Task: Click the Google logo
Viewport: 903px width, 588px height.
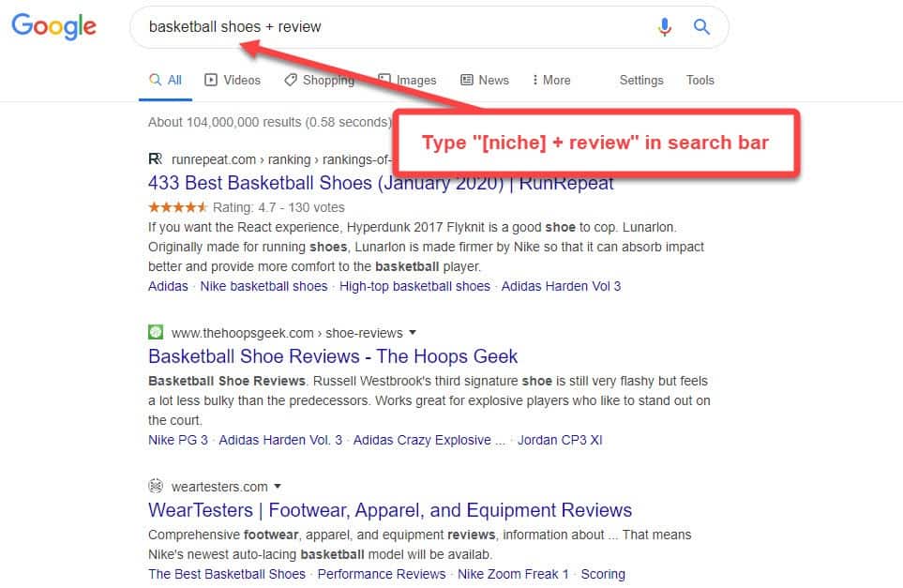Action: (x=53, y=26)
